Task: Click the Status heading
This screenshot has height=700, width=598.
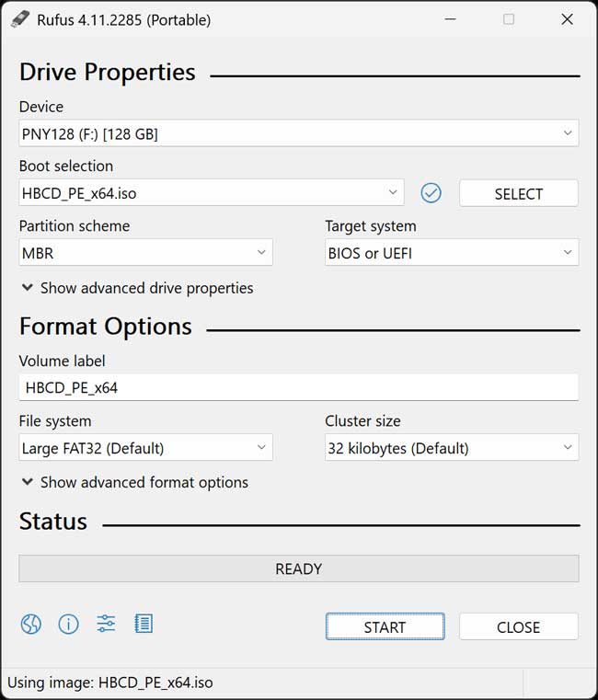Action: point(53,521)
